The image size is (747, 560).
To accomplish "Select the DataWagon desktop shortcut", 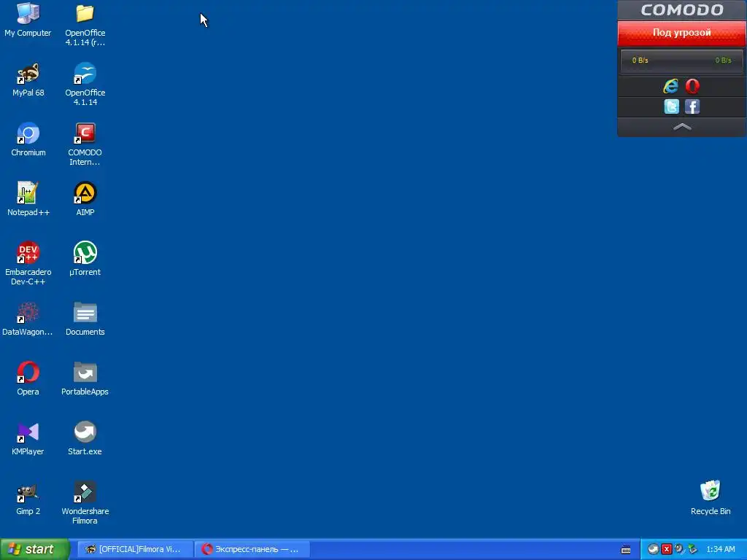I will pos(28,319).
